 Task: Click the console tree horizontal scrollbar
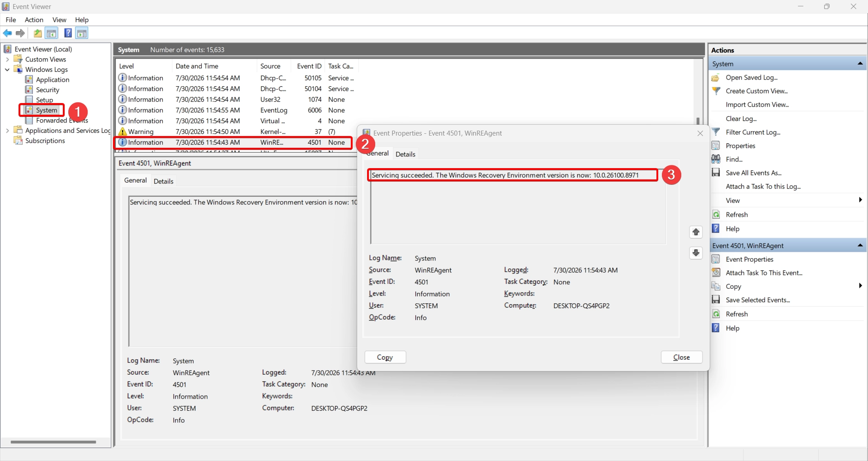tap(53, 442)
